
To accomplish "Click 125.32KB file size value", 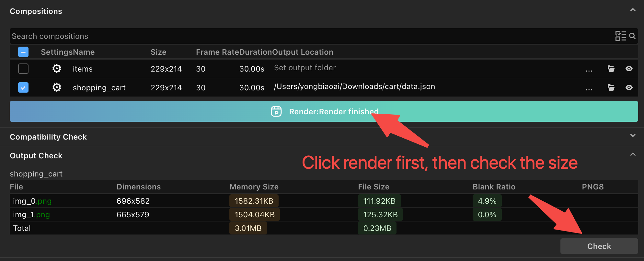I will click(380, 215).
